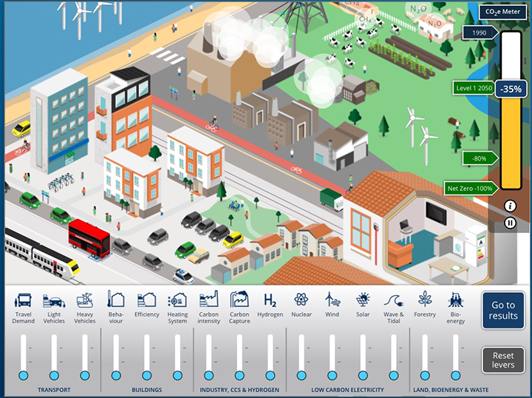Screen dimensions: 532x398
Task: Open the Forestry leaf icon
Action: point(425,300)
